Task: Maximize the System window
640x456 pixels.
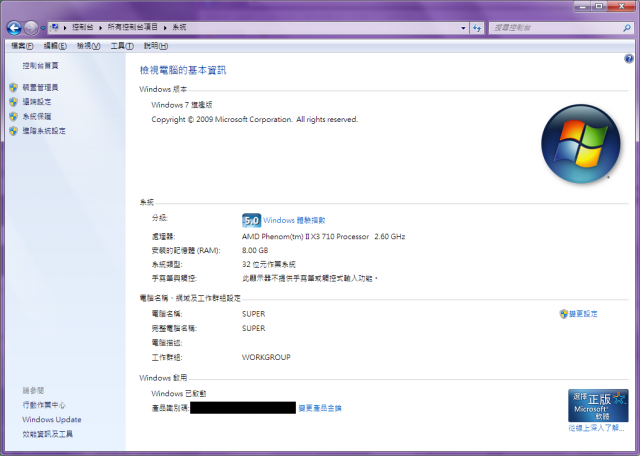Action: pyautogui.click(x=599, y=6)
